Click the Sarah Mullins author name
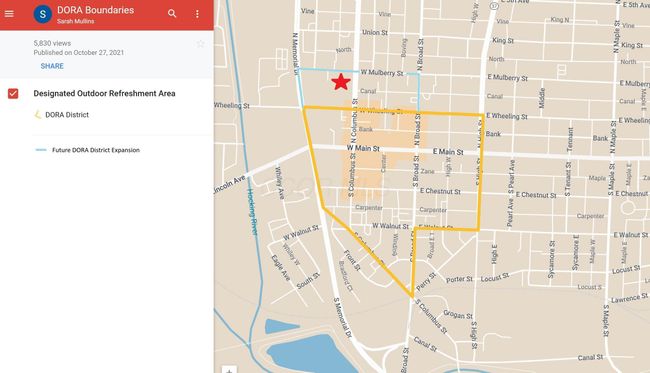Image resolution: width=650 pixels, height=373 pixels. [x=75, y=21]
